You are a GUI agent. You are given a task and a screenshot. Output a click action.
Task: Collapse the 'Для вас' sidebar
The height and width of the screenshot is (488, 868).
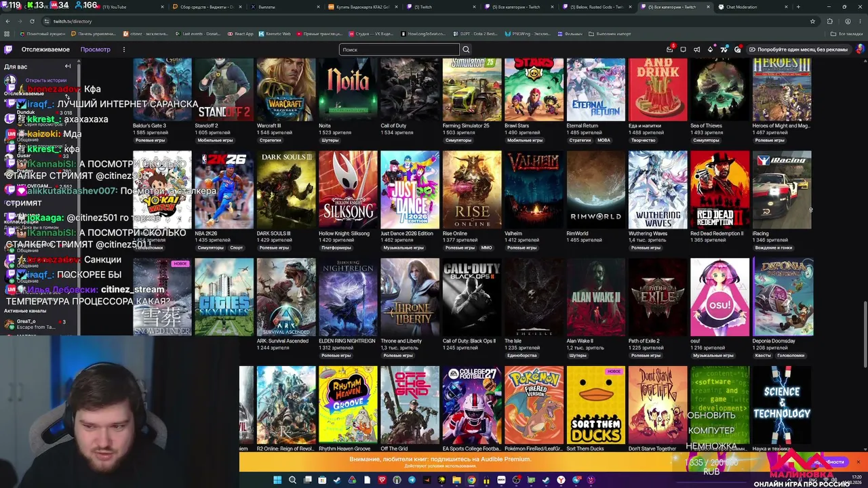[x=68, y=66]
